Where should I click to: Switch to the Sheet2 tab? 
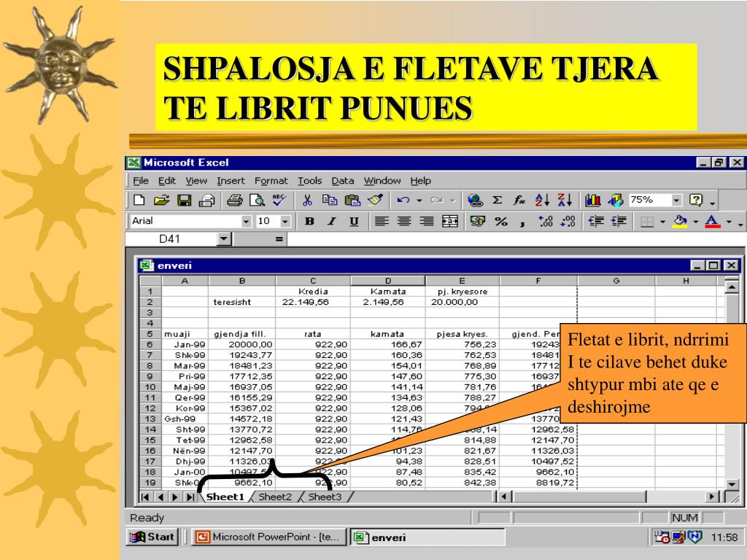tap(275, 497)
